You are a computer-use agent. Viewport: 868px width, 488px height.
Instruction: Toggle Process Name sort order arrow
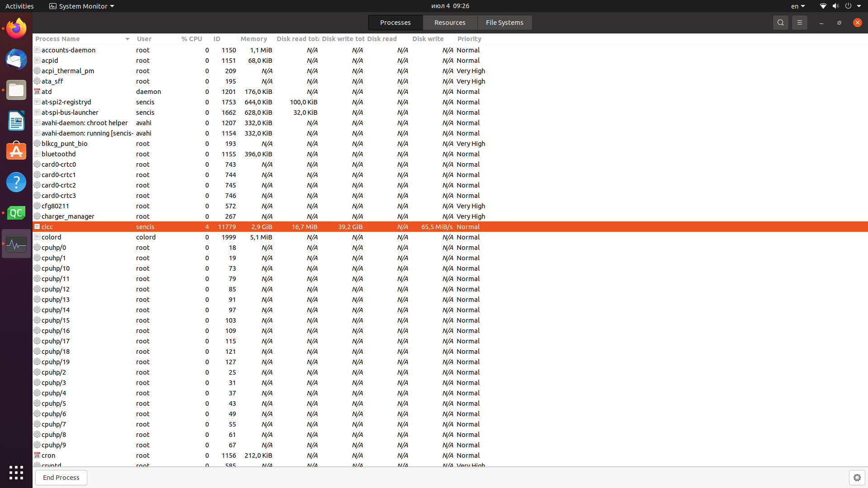[127, 39]
